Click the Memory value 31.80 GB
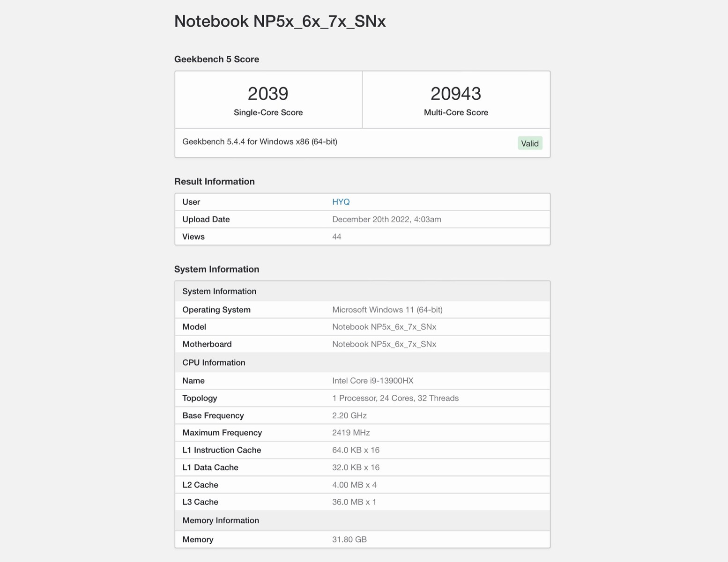 (x=349, y=540)
